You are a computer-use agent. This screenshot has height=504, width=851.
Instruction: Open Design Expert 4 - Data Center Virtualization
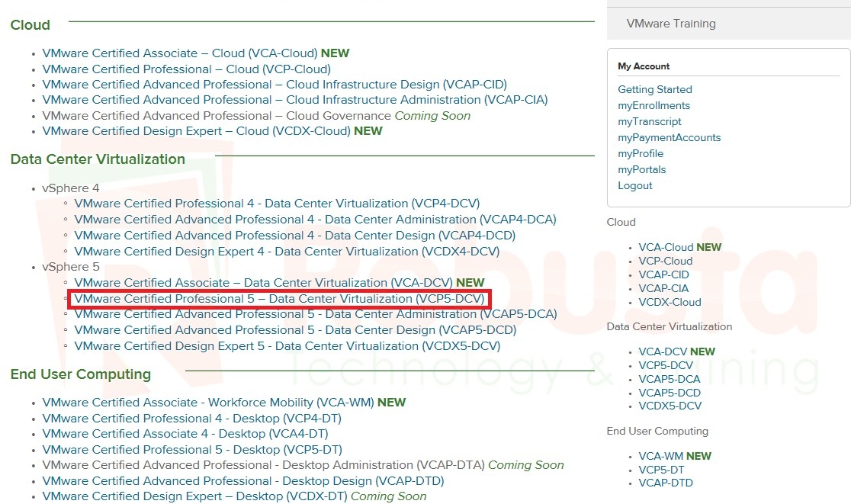tap(287, 251)
